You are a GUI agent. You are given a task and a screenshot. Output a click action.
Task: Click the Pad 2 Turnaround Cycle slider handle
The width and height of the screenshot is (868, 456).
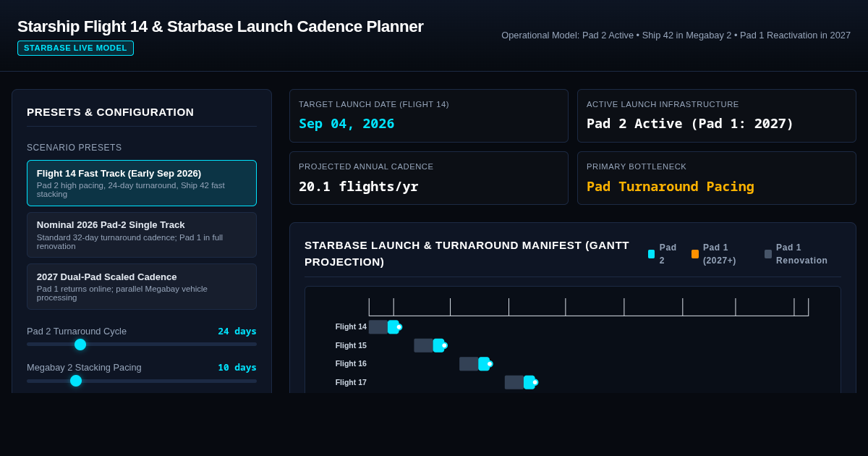click(x=80, y=345)
